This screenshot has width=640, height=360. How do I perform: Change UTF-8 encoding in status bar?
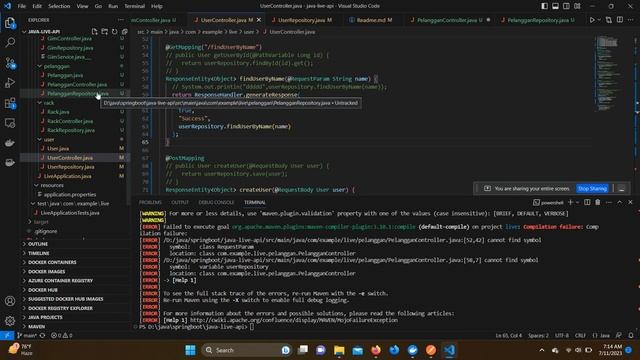tap(562, 336)
